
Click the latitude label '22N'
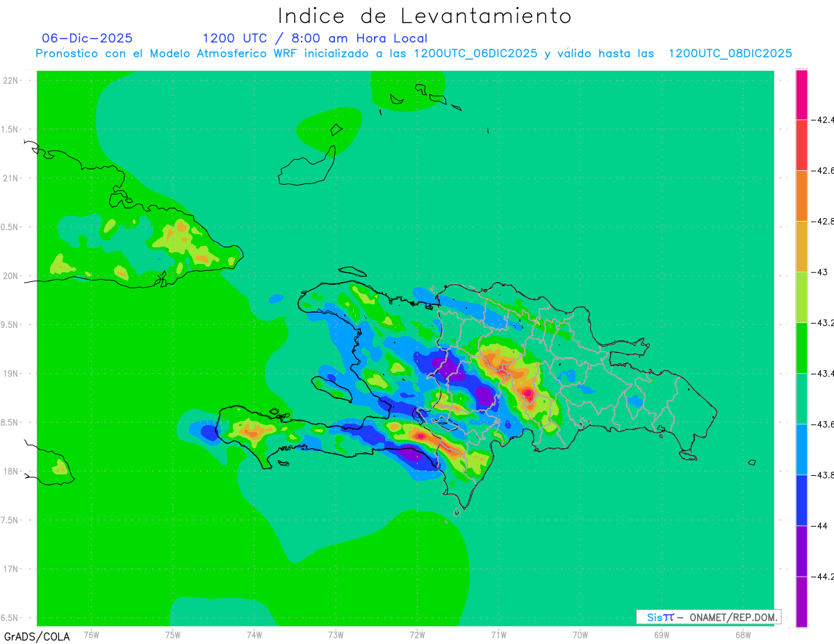[10, 81]
